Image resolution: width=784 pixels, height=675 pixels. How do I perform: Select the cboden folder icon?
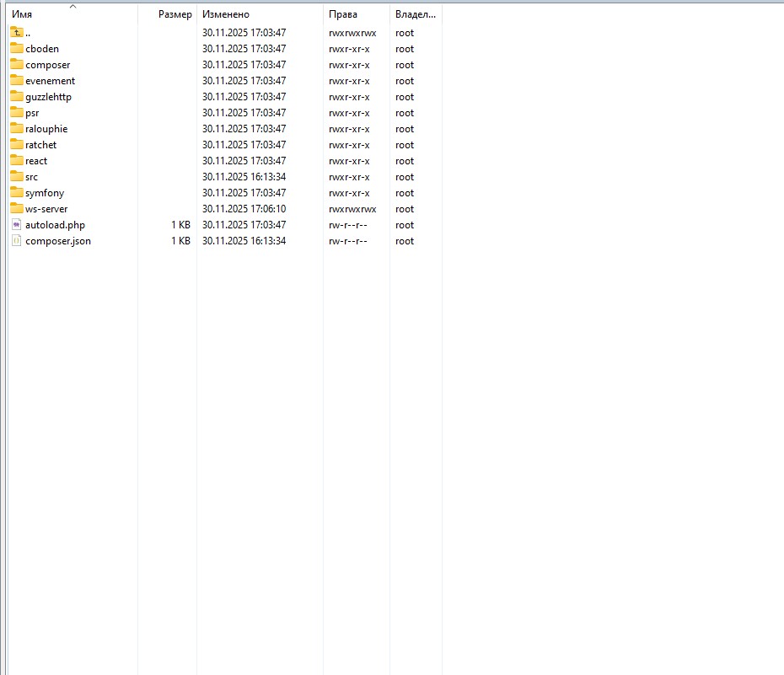click(17, 49)
